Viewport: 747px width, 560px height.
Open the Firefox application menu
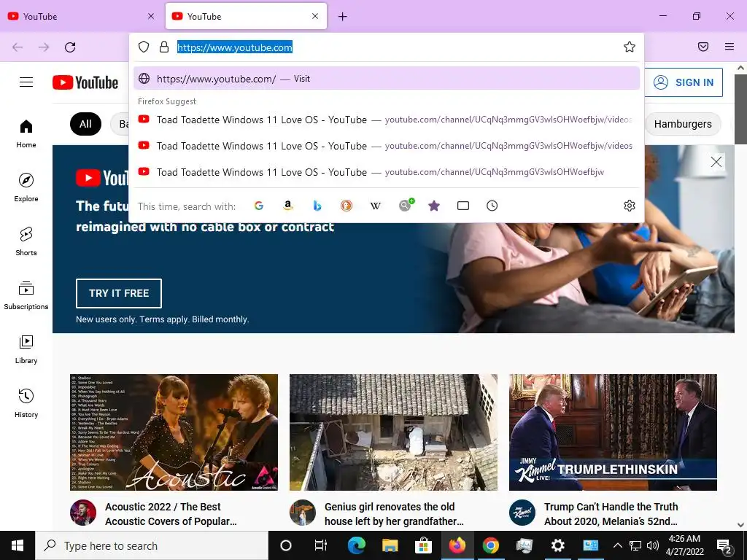[729, 47]
